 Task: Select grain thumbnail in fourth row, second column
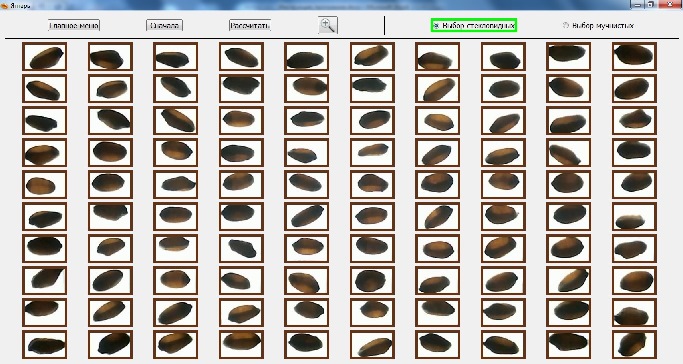[110, 152]
